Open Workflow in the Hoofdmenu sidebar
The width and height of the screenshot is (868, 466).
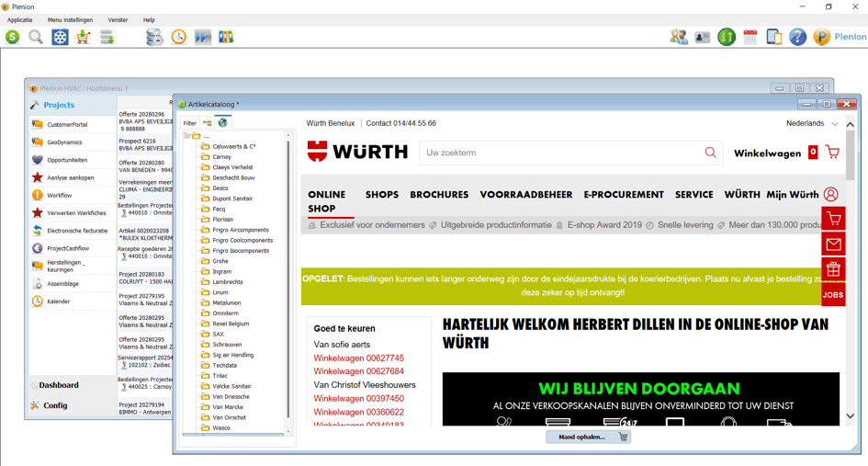[x=72, y=196]
